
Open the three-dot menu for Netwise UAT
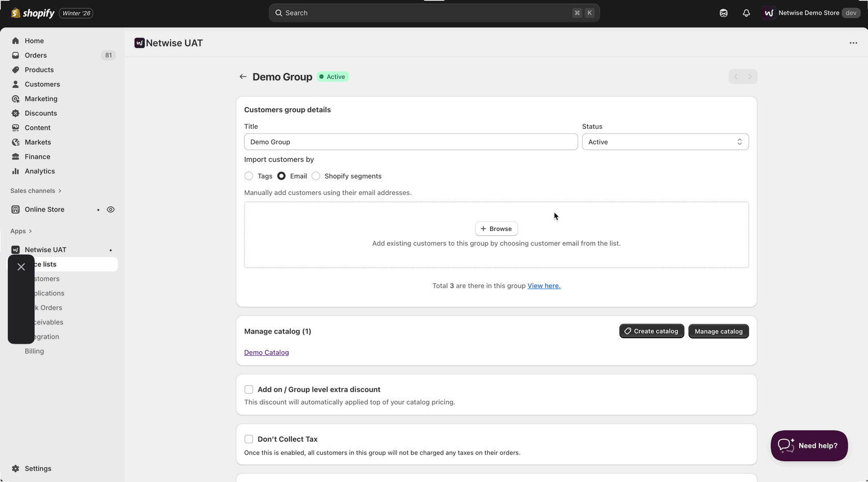(853, 43)
